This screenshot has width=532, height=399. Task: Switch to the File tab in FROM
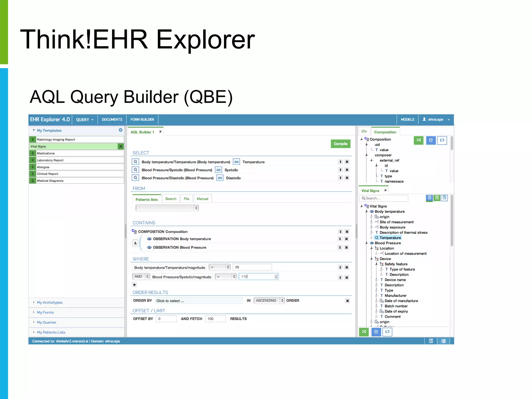click(187, 199)
